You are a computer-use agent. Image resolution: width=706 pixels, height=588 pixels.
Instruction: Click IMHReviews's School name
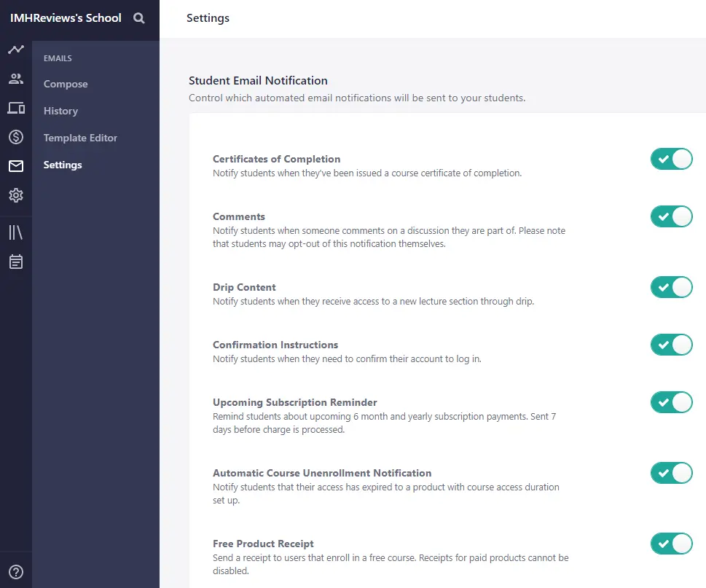[x=66, y=18]
